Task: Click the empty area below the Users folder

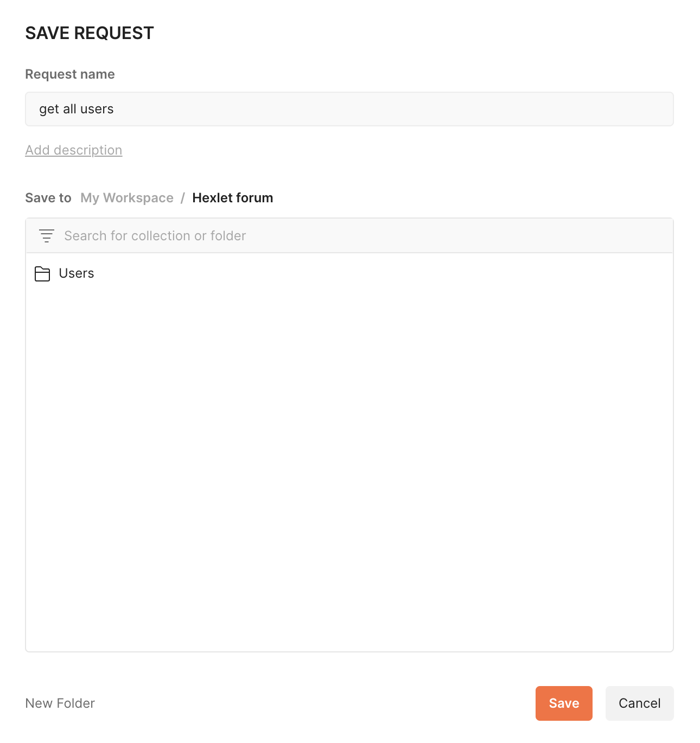Action: pyautogui.click(x=349, y=461)
